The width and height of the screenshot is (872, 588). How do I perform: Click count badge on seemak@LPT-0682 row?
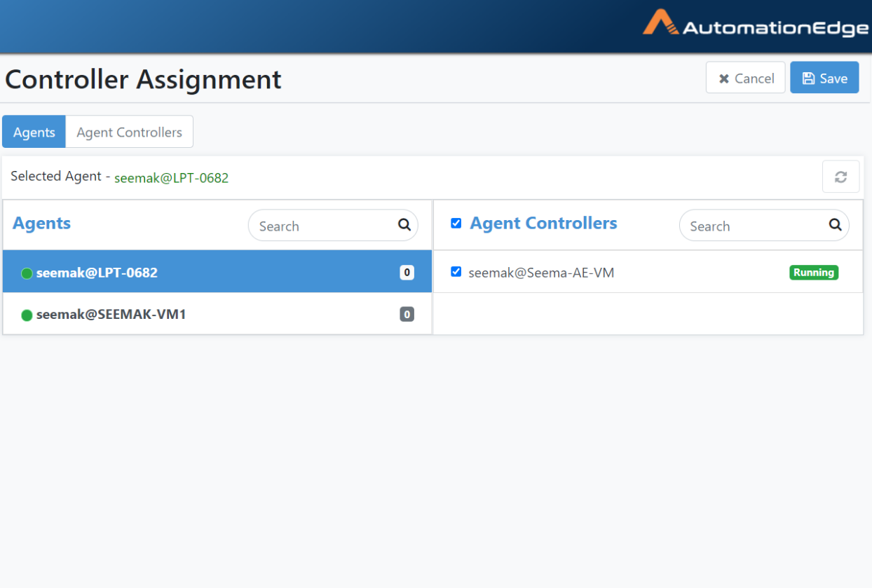coord(407,273)
